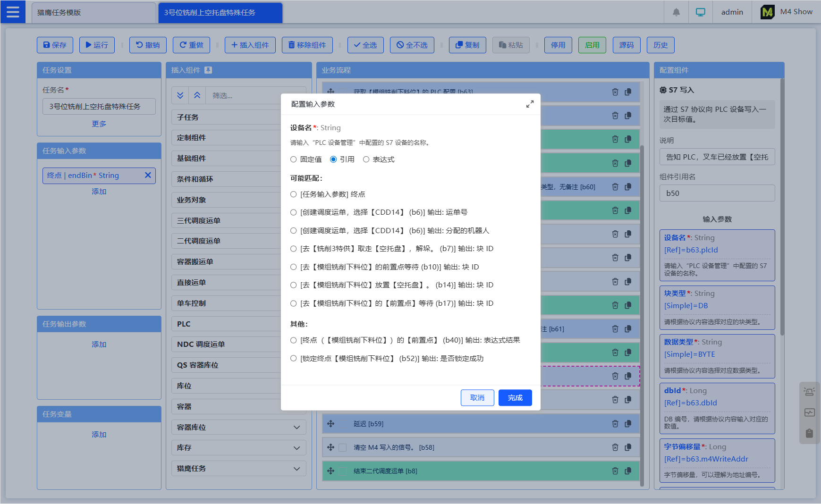Open the notification bell
This screenshot has width=821, height=504.
(x=676, y=12)
